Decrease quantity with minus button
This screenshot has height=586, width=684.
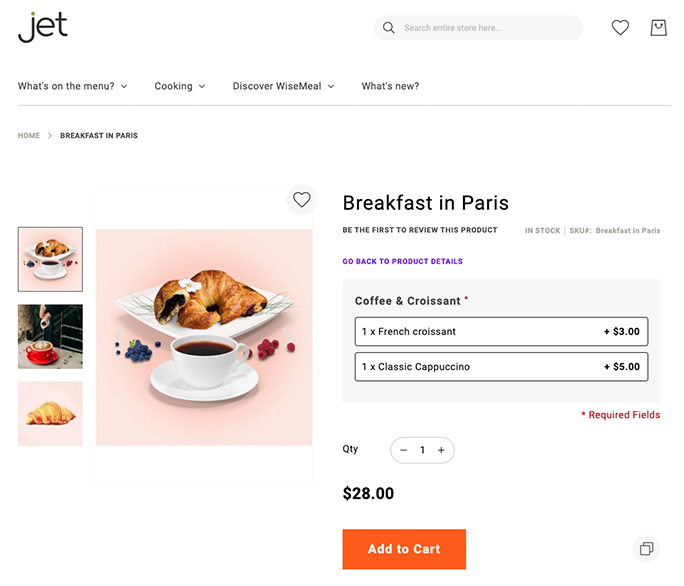pyautogui.click(x=404, y=450)
